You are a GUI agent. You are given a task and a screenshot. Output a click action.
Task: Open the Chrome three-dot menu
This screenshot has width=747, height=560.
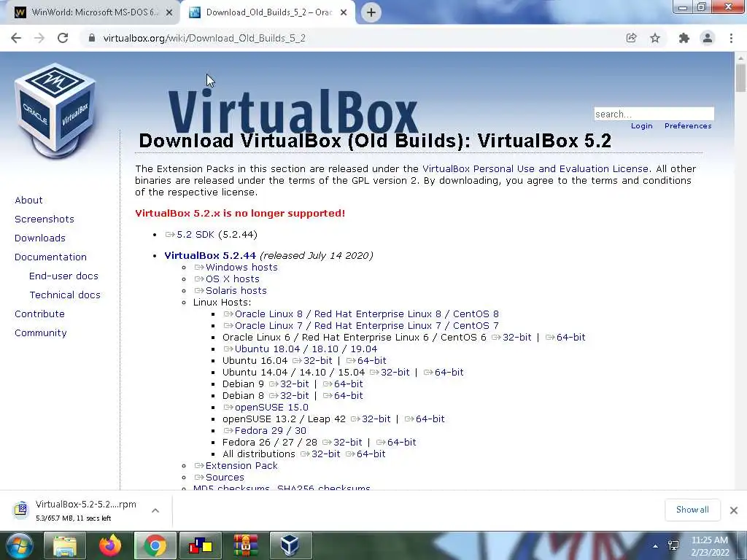click(x=731, y=38)
